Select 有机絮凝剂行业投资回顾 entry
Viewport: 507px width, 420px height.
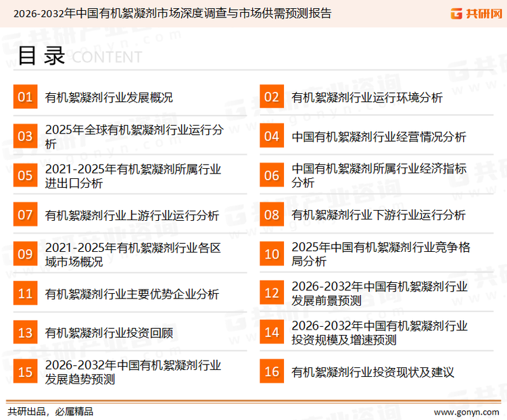pos(109,332)
